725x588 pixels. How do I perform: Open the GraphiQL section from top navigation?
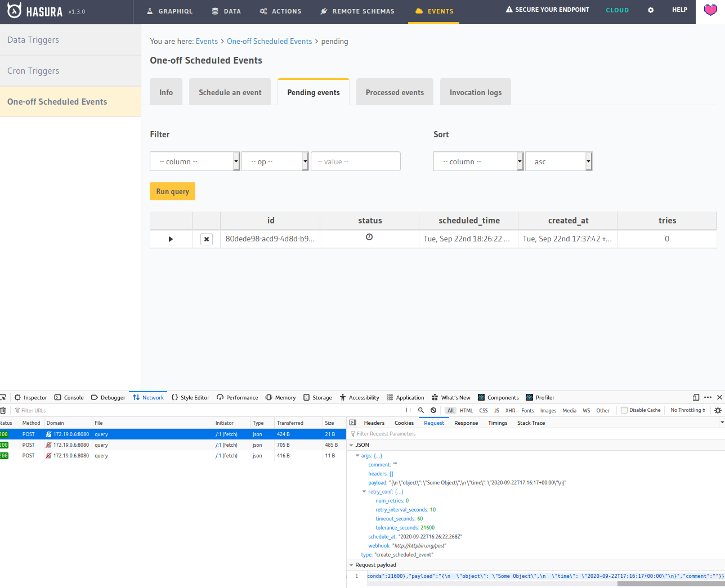click(x=169, y=11)
